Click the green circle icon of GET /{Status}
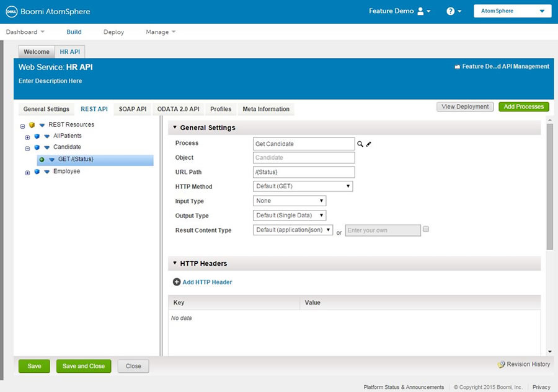The width and height of the screenshot is (558, 392). (42, 160)
